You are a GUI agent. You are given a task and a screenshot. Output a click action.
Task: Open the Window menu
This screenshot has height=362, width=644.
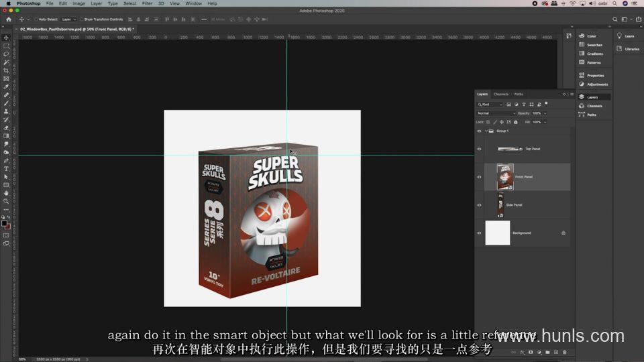pyautogui.click(x=193, y=3)
